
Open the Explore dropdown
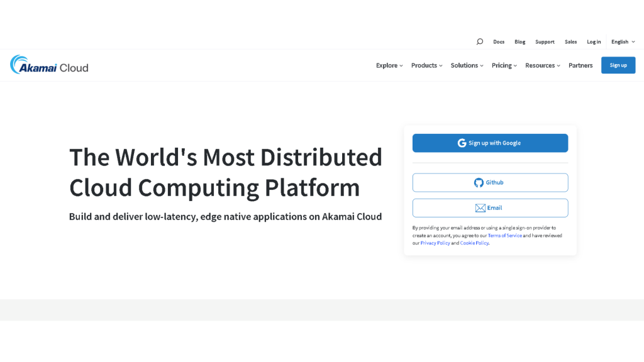387,65
